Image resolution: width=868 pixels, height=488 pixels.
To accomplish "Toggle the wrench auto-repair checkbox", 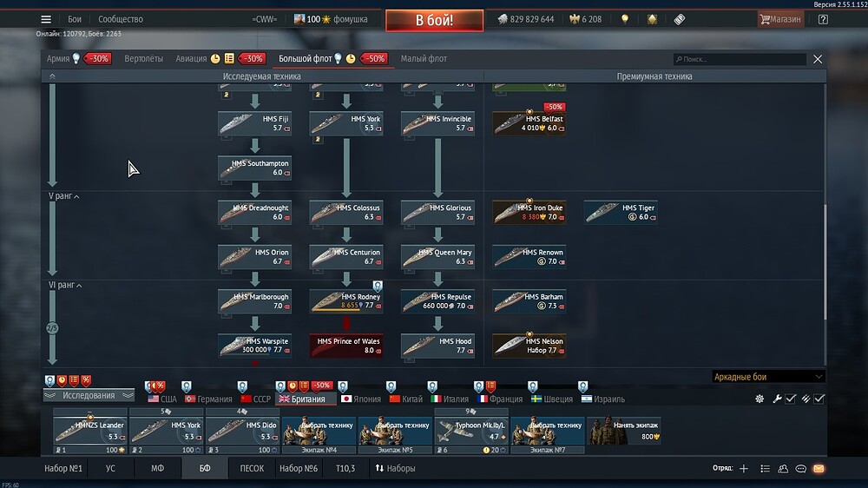I will click(x=791, y=399).
